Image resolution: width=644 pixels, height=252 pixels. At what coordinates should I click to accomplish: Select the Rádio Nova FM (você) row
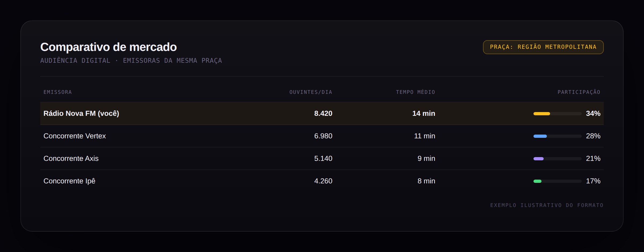pos(322,113)
